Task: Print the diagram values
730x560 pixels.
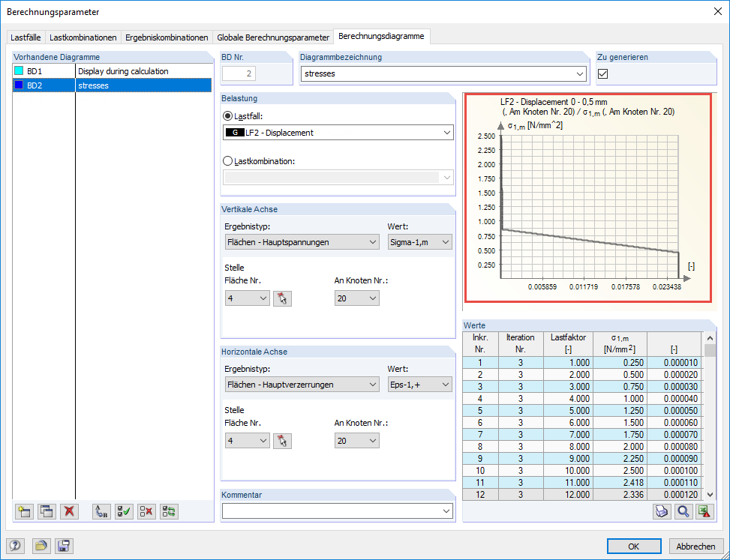Action: tap(662, 511)
